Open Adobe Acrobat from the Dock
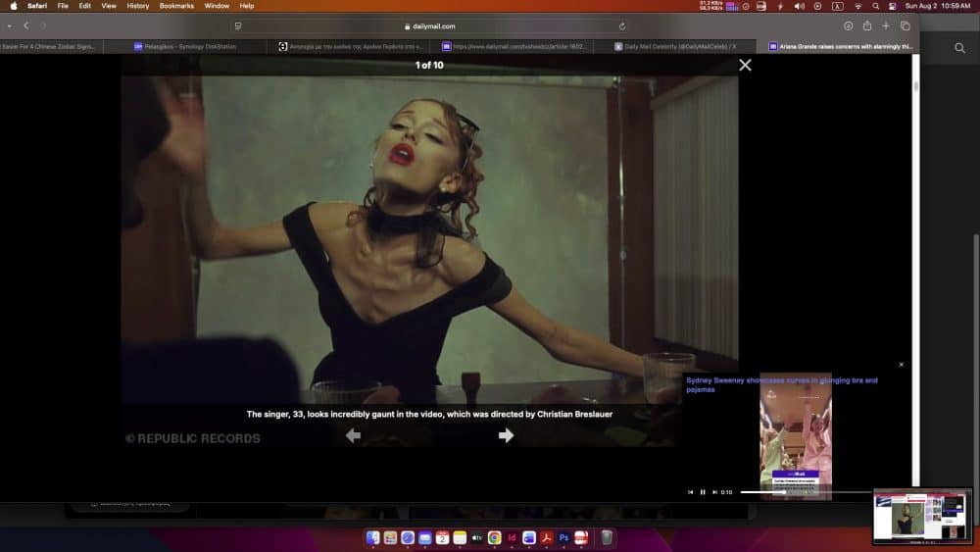The width and height of the screenshot is (980, 552). pos(546,537)
